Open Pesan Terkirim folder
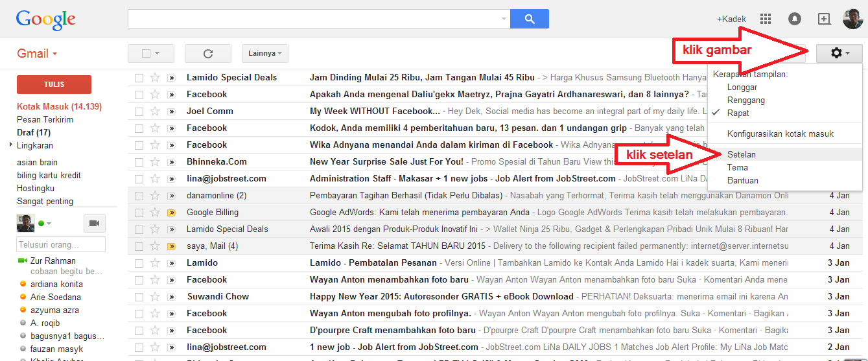Image resolution: width=868 pixels, height=361 pixels. pyautogui.click(x=45, y=120)
